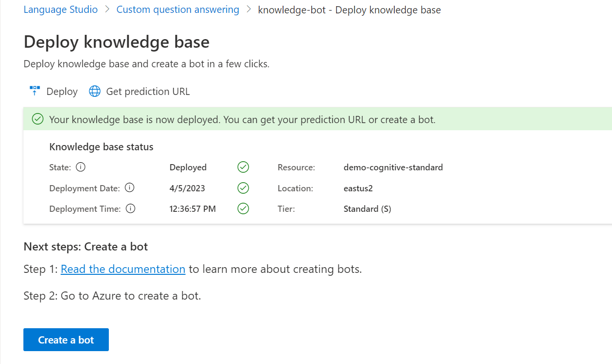Open the Language Studio breadcrumb

click(x=61, y=10)
